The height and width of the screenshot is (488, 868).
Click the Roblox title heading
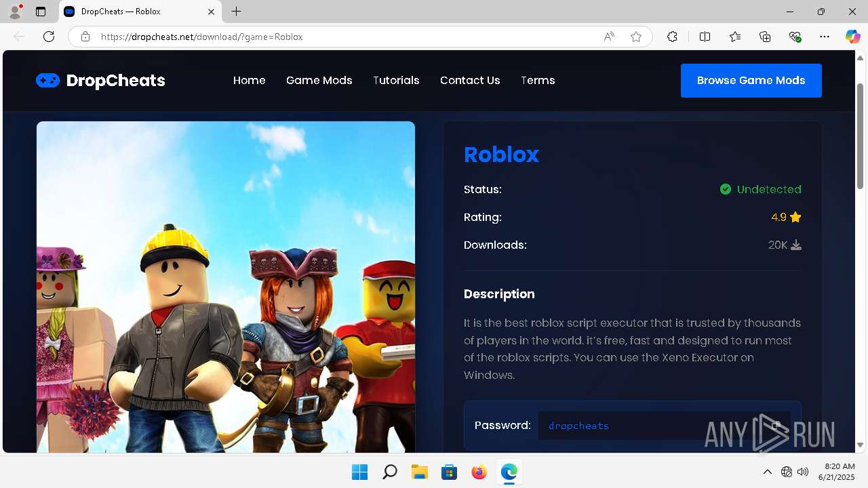pos(501,155)
